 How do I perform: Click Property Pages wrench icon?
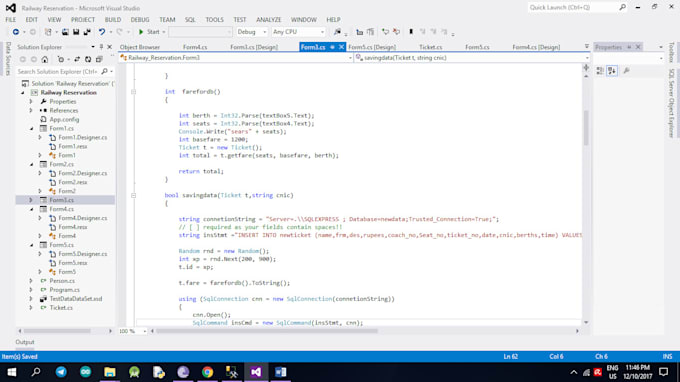tap(627, 71)
